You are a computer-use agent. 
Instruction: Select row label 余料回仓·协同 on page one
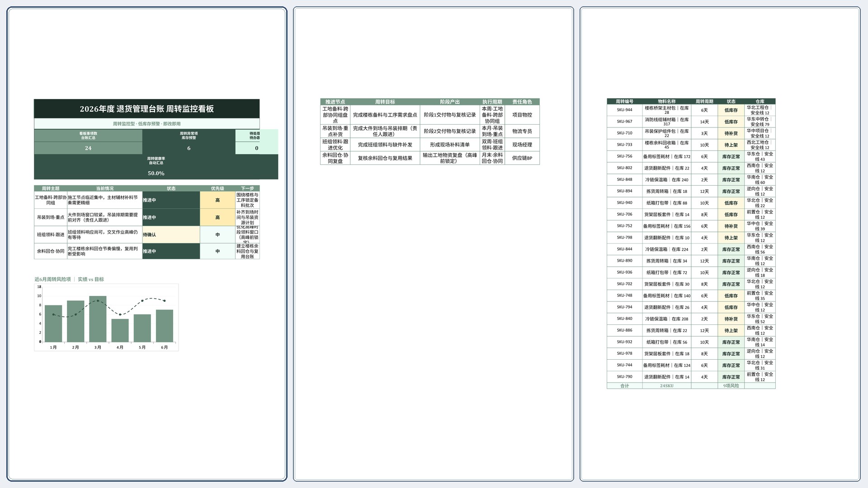tap(51, 251)
